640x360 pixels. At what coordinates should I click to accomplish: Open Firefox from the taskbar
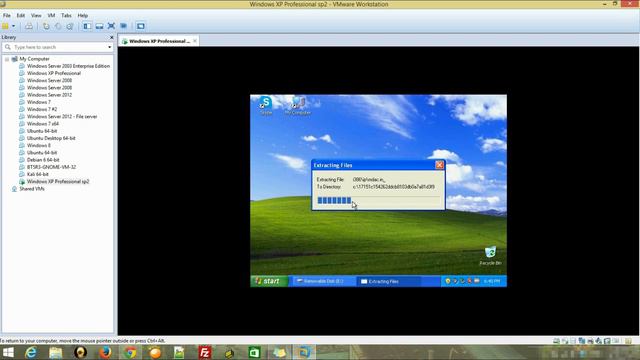click(105, 352)
